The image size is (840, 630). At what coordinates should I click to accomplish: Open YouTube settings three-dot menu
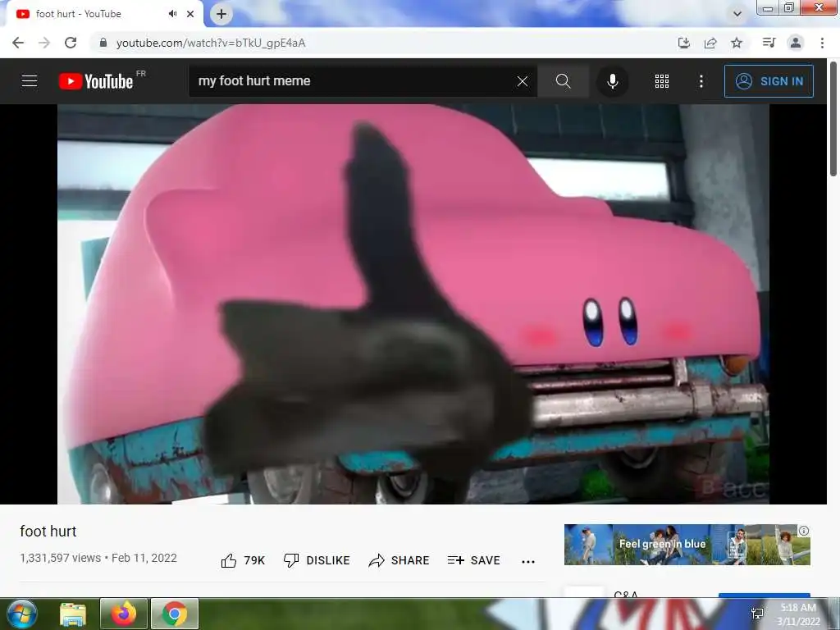(x=701, y=81)
